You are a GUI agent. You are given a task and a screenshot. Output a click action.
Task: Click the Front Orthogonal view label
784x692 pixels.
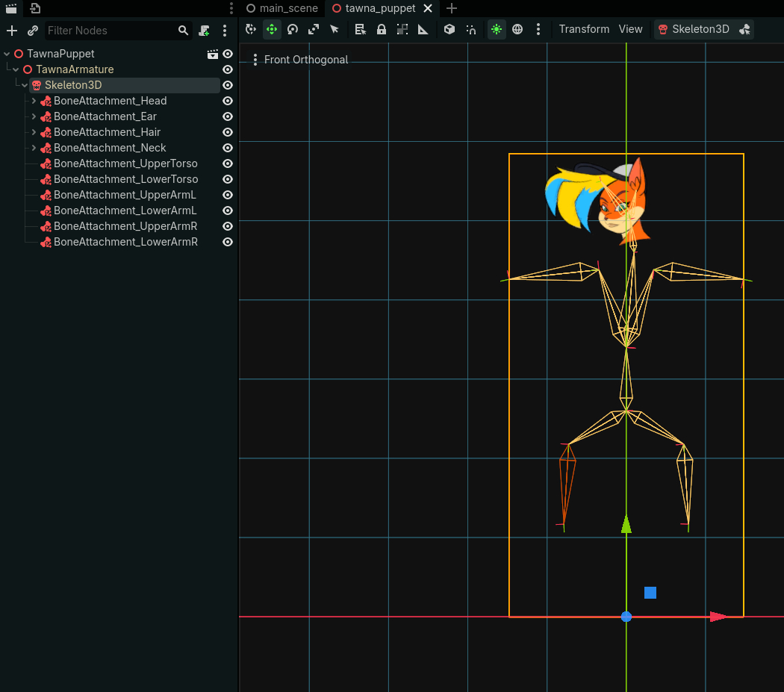[x=305, y=60]
